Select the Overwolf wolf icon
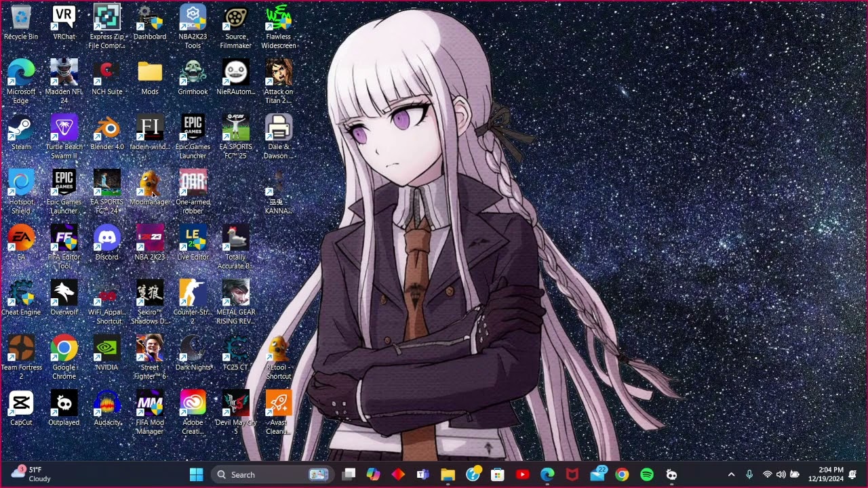This screenshot has width=868, height=488. 64,298
